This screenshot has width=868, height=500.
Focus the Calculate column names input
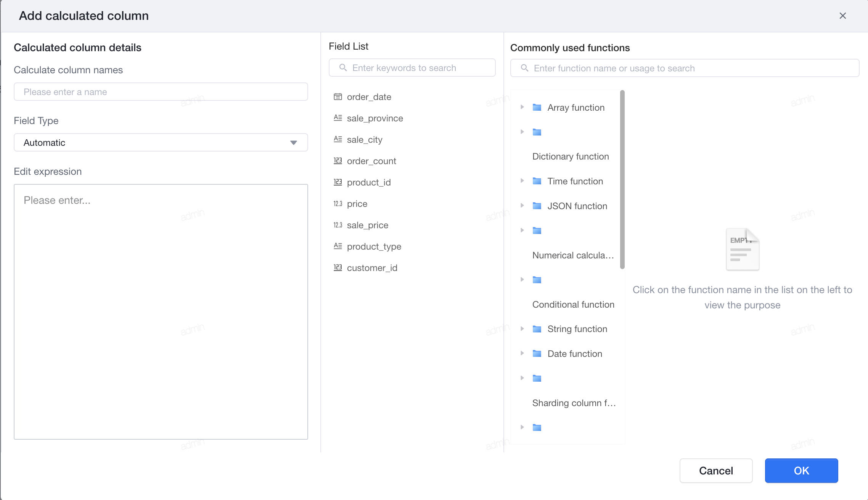(x=161, y=92)
